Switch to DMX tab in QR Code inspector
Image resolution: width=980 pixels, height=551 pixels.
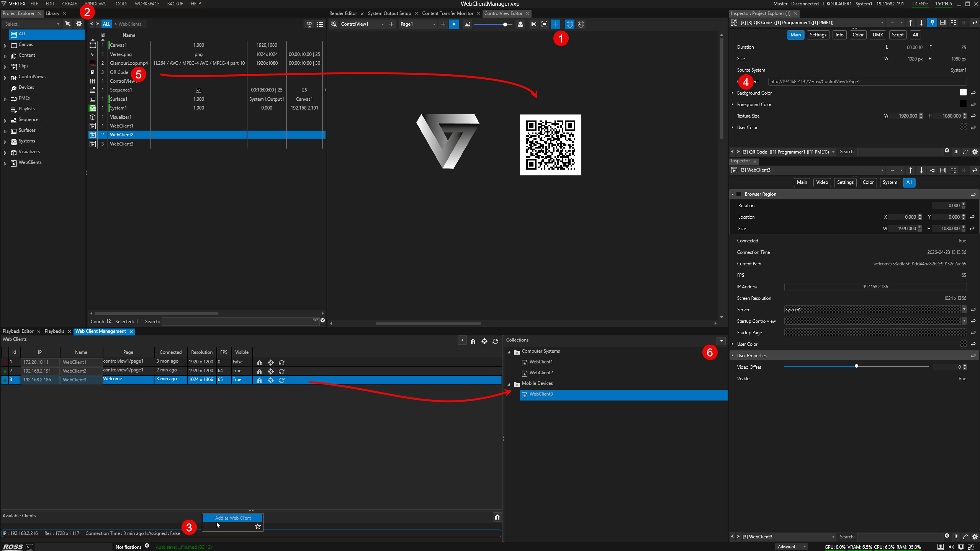[877, 35]
